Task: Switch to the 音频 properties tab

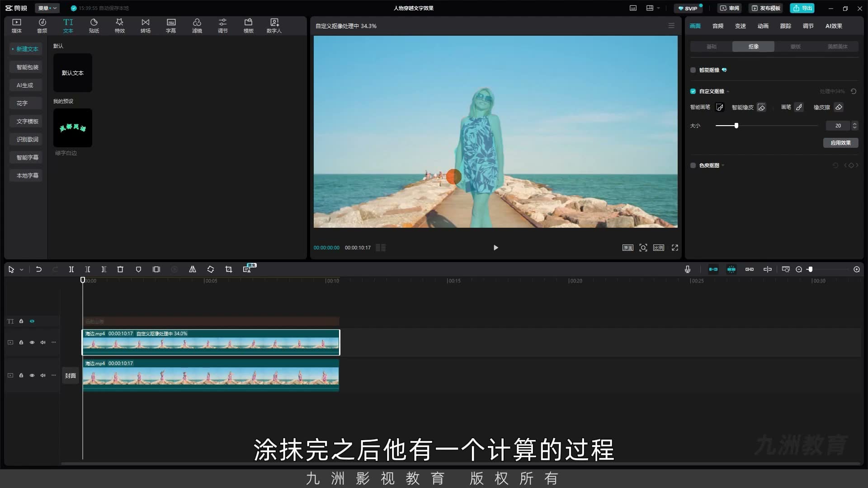Action: (718, 26)
